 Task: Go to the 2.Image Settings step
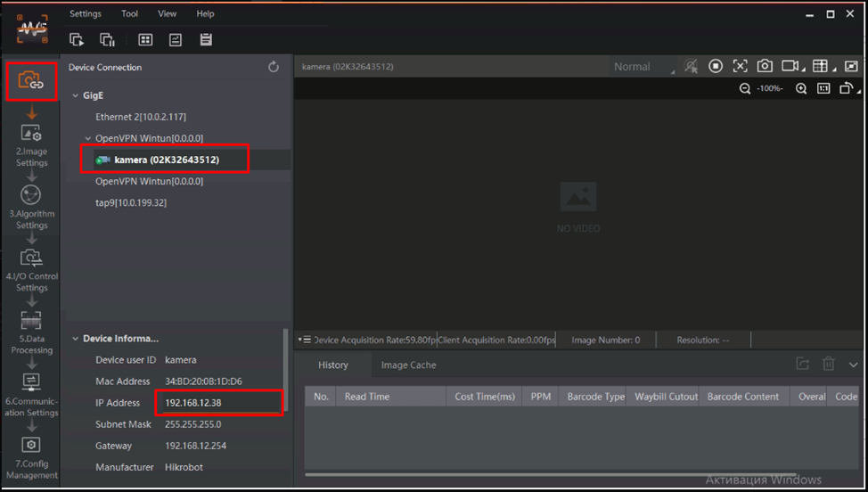[x=31, y=146]
